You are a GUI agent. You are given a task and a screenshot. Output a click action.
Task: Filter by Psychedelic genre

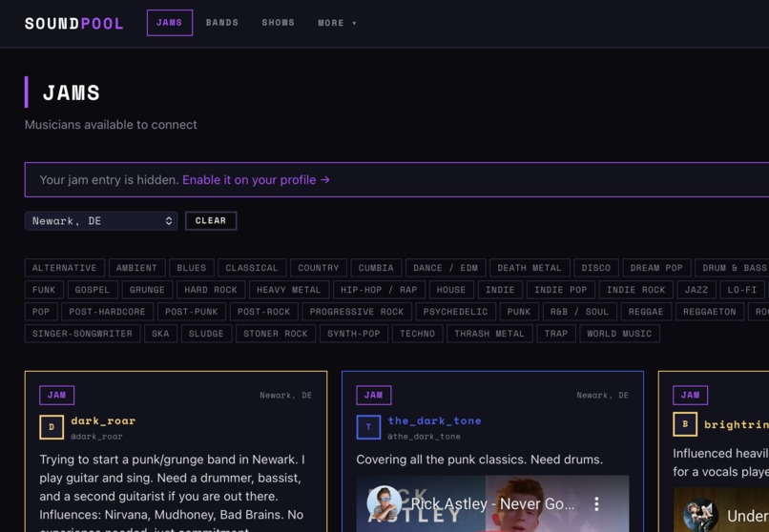coord(456,312)
